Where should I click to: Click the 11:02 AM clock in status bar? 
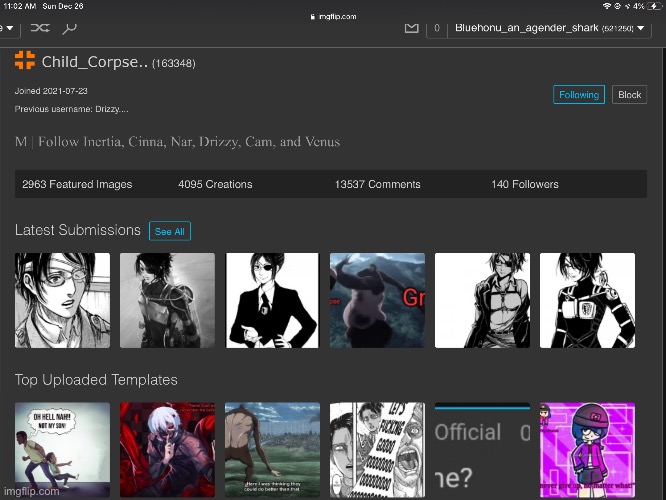20,6
